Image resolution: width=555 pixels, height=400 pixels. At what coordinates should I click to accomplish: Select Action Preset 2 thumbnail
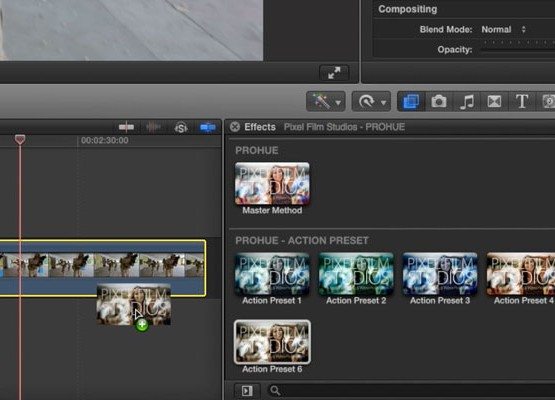(356, 274)
